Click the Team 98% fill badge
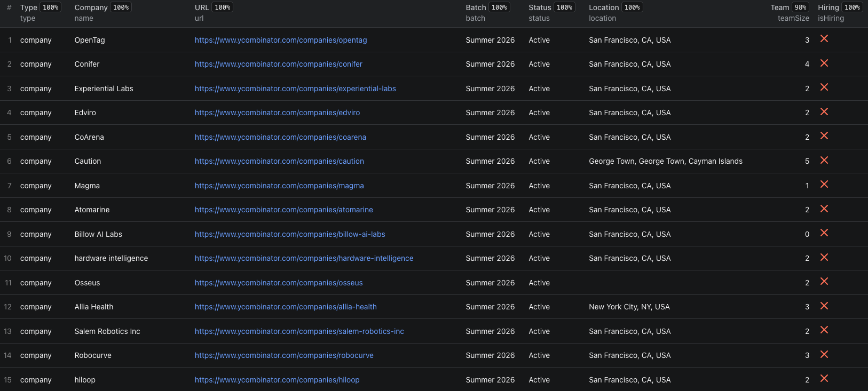 (x=800, y=7)
